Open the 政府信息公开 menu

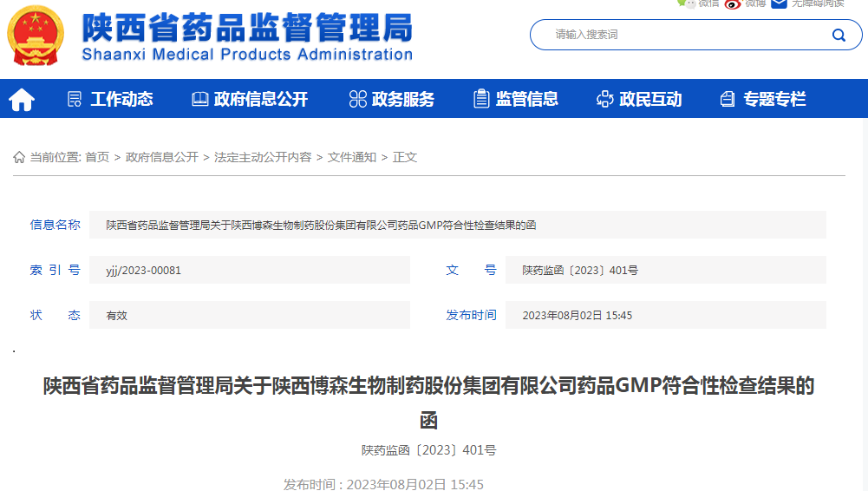tap(261, 99)
